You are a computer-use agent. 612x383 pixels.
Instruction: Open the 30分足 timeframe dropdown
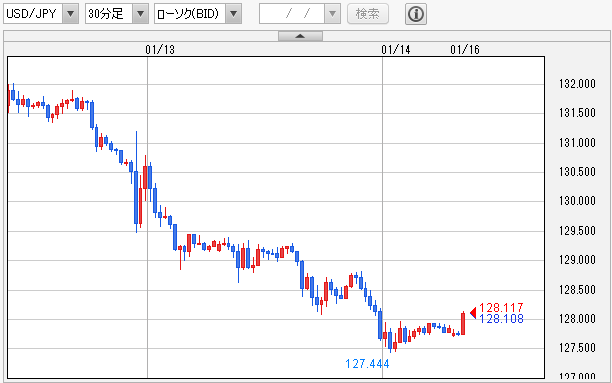(x=117, y=14)
